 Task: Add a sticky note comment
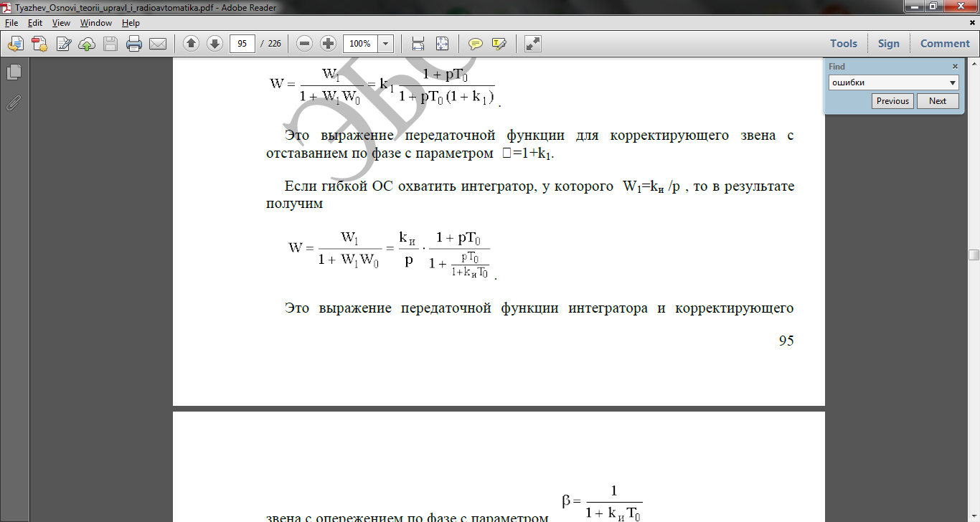(475, 44)
